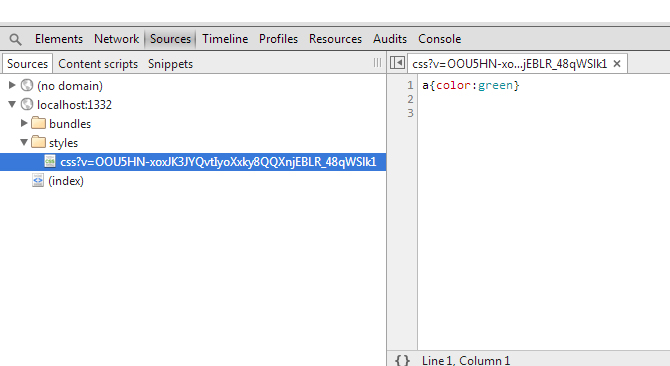670x366 pixels.
Task: Select the Sources sub-tab in navigator
Action: tap(27, 64)
